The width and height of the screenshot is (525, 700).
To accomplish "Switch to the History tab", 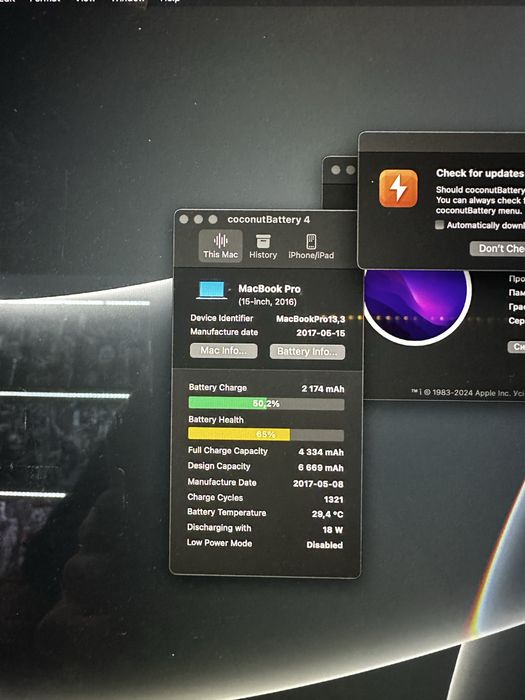I will (263, 246).
